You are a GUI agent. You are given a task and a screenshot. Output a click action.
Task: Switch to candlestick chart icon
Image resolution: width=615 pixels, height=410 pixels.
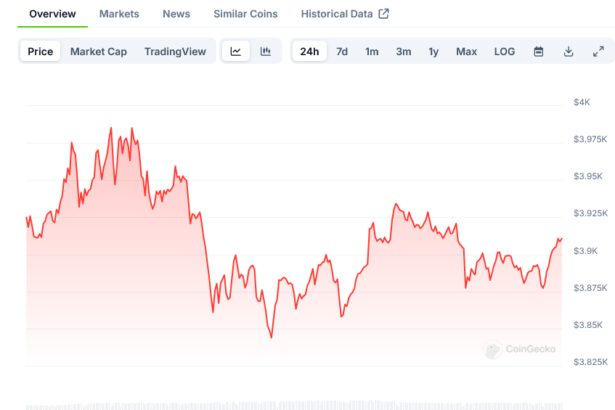265,51
